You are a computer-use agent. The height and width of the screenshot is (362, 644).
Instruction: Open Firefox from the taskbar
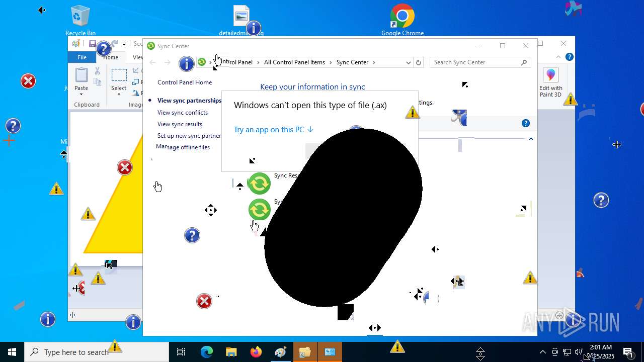256,352
